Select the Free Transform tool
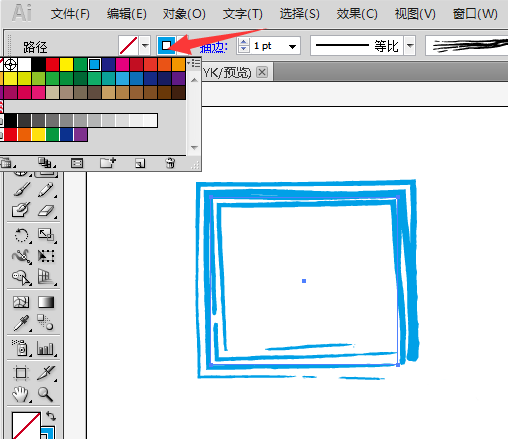This screenshot has width=508, height=439. [46, 256]
